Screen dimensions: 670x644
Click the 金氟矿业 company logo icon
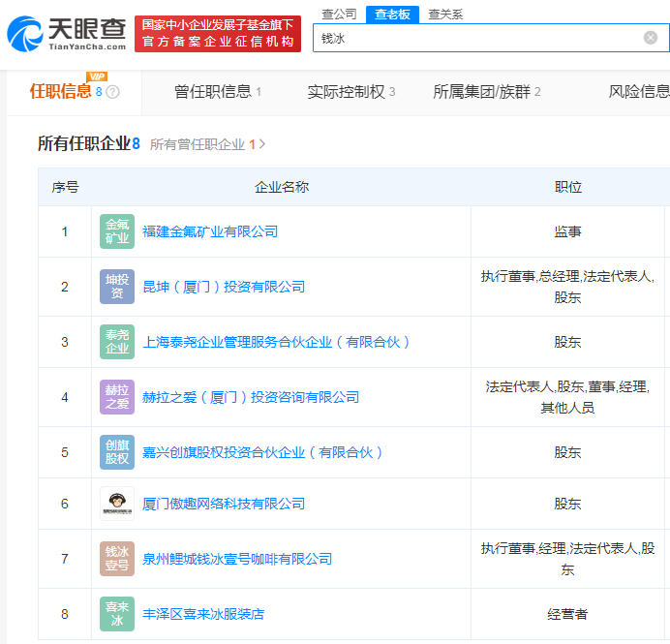pyautogui.click(x=117, y=231)
